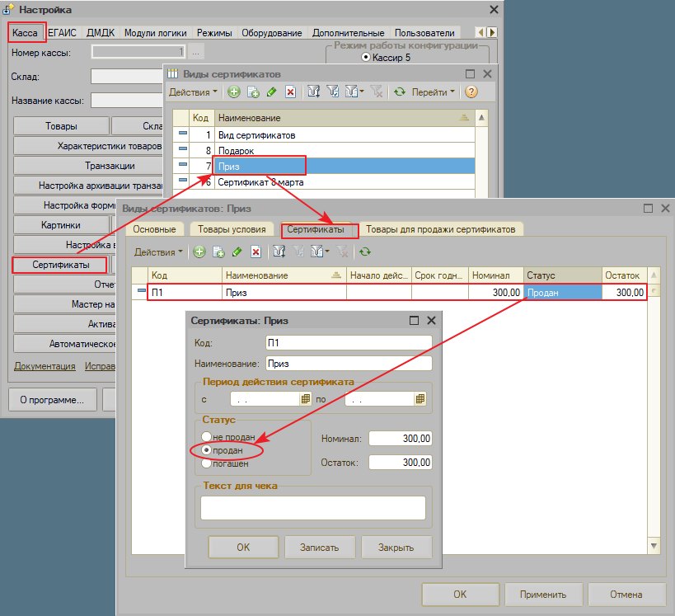Switch to the ЕГАИС tab
The image size is (675, 616).
62,33
